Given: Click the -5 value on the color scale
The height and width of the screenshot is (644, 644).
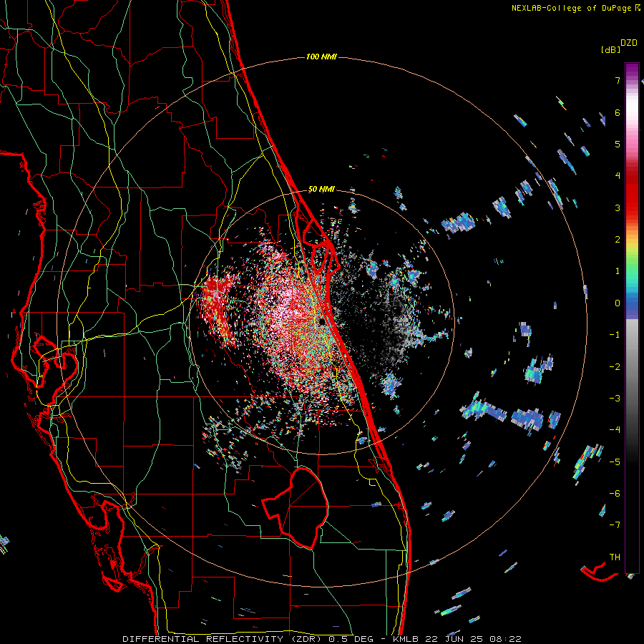Looking at the screenshot, I should 615,462.
